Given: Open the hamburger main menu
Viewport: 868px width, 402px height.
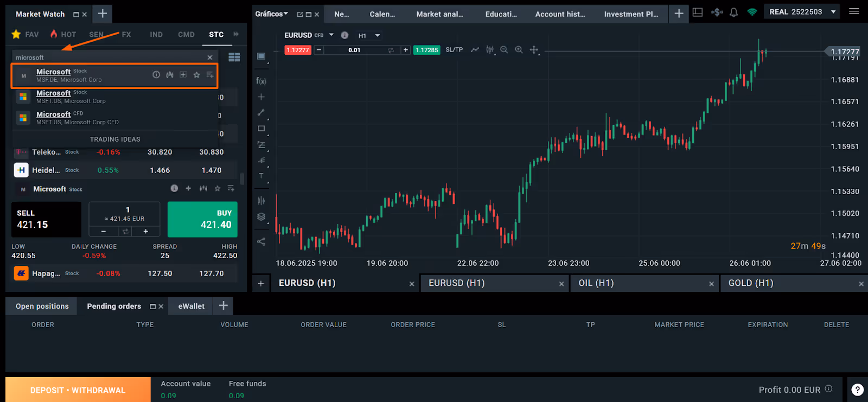Looking at the screenshot, I should click(854, 11).
